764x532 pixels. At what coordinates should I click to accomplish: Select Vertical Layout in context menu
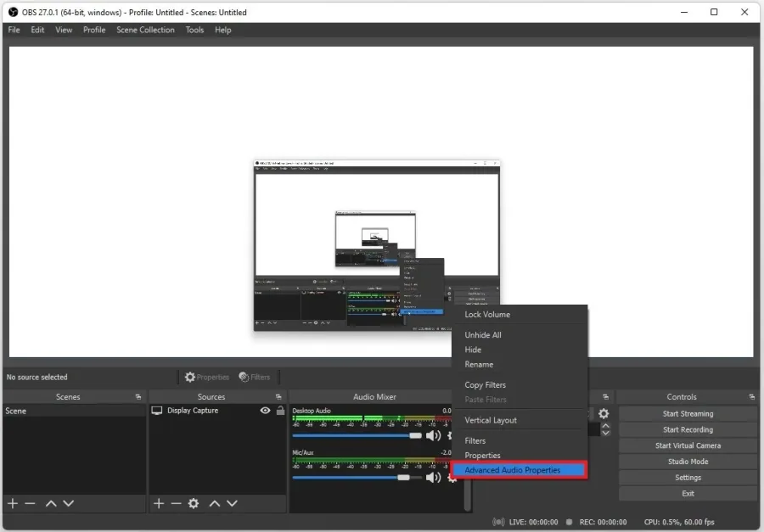pyautogui.click(x=520, y=420)
